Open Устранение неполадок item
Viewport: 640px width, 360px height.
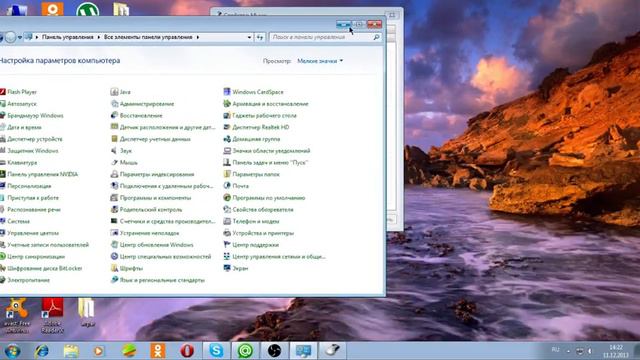[x=145, y=233]
